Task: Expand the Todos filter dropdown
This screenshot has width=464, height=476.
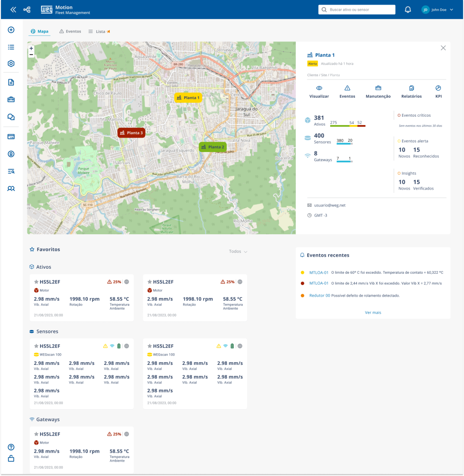Action: 238,251
